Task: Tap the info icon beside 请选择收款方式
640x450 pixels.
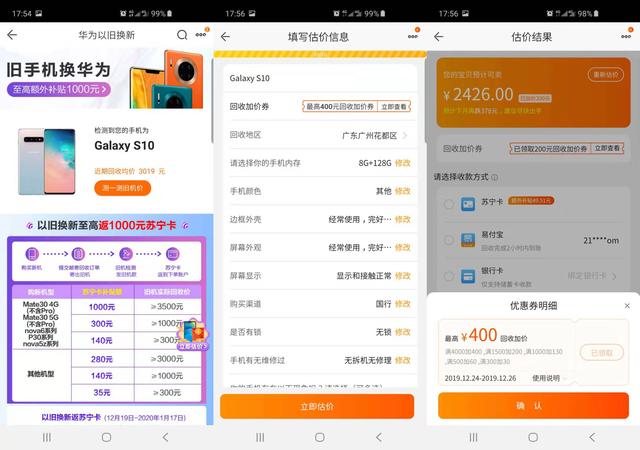Action: coord(495,177)
